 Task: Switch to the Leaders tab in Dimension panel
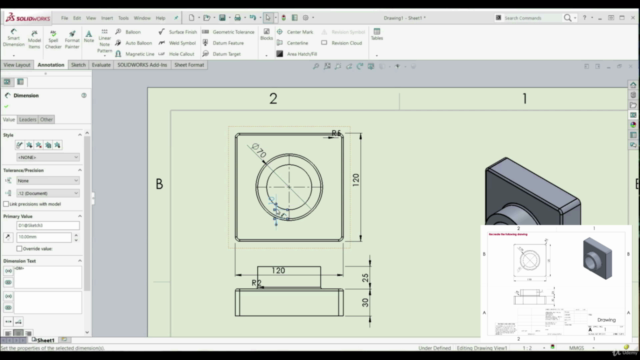(x=27, y=120)
